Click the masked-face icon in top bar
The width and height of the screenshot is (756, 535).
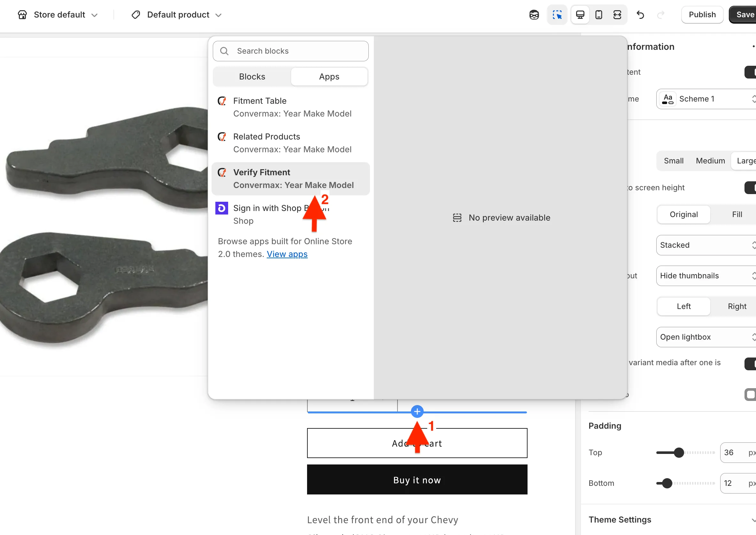pos(534,15)
